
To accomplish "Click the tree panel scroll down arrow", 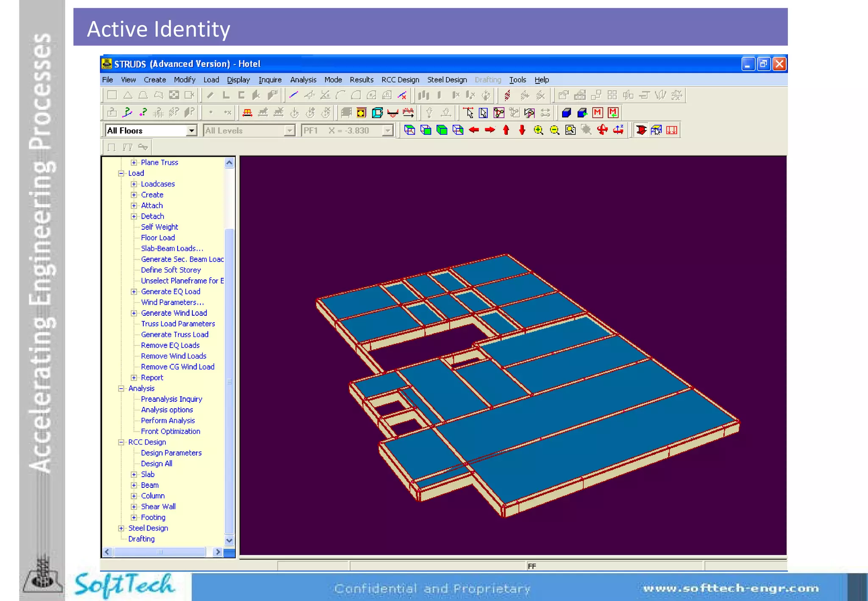I will click(x=229, y=540).
